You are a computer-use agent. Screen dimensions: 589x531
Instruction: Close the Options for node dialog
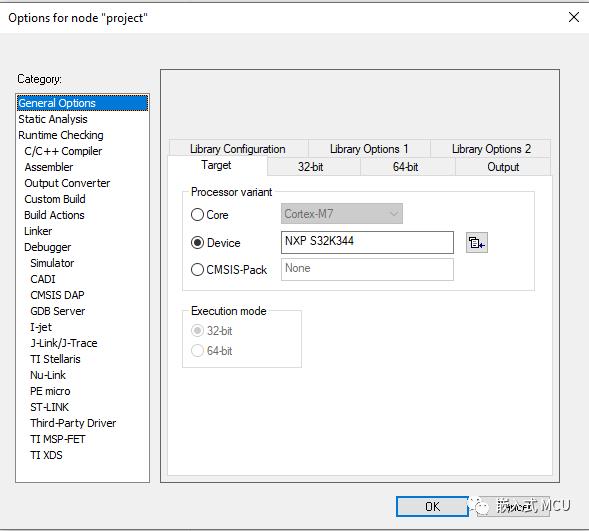pyautogui.click(x=574, y=17)
